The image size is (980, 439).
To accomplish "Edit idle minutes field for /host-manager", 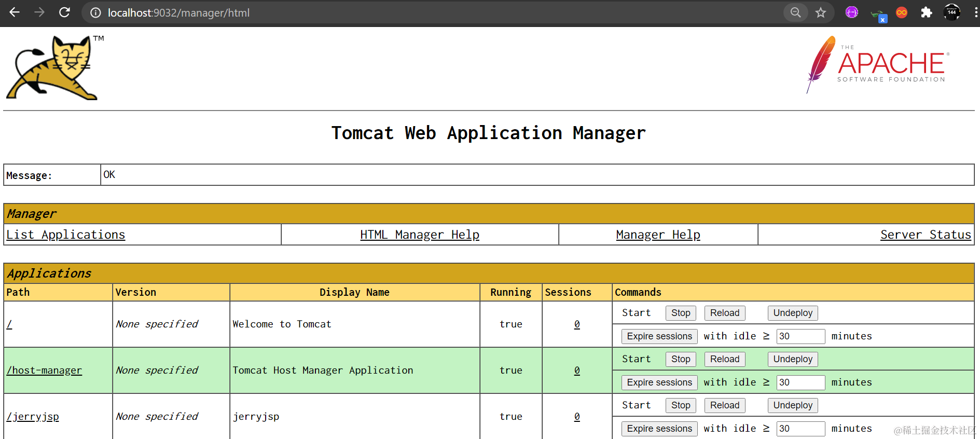I will (x=800, y=382).
